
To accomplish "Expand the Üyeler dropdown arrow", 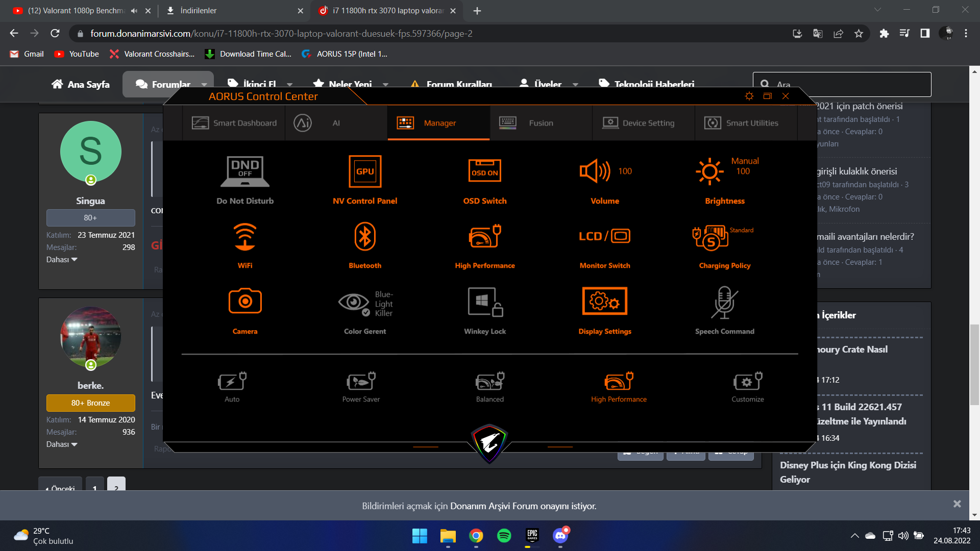I will click(575, 85).
